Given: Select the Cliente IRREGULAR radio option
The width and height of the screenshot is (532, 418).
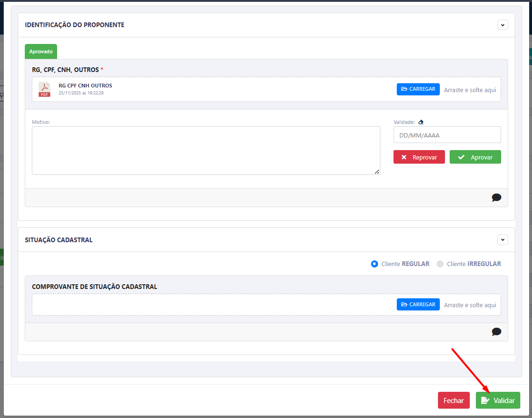Looking at the screenshot, I should click(440, 264).
